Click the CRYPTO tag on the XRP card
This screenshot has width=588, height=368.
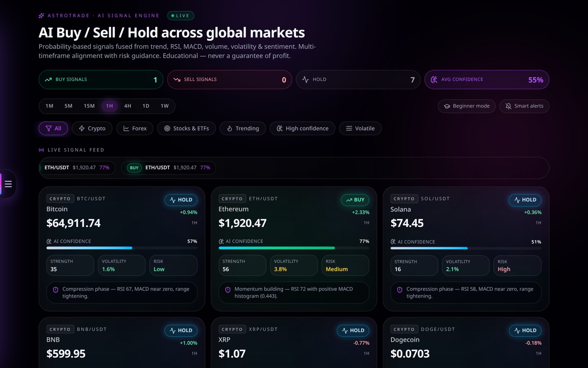coord(232,329)
